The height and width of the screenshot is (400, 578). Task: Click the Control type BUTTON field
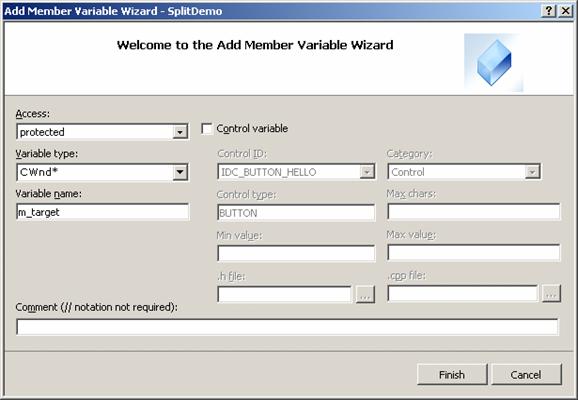(296, 213)
